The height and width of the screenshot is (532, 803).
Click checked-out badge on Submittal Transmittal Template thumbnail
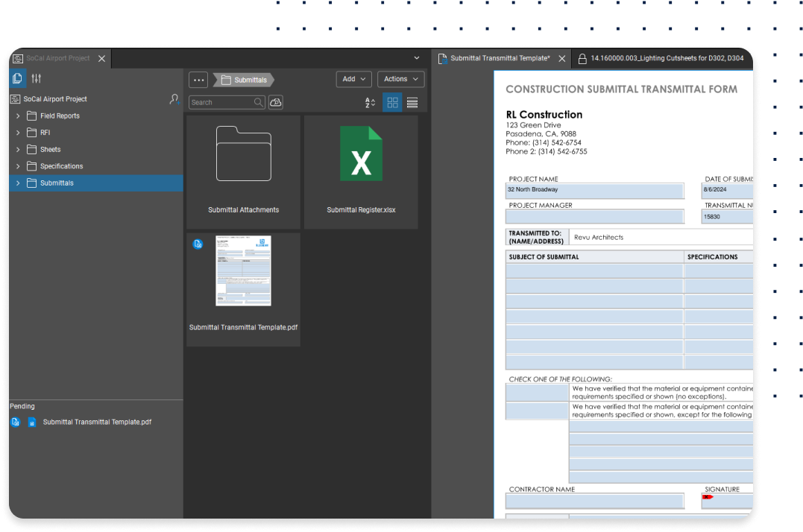[x=198, y=244]
